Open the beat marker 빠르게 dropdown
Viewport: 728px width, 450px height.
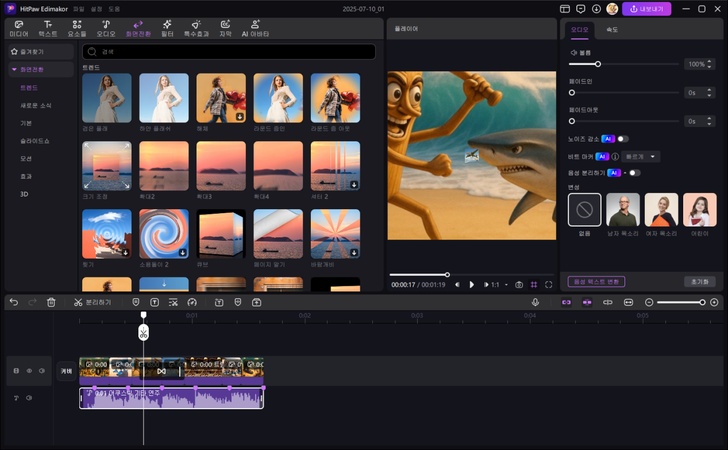[x=641, y=157]
